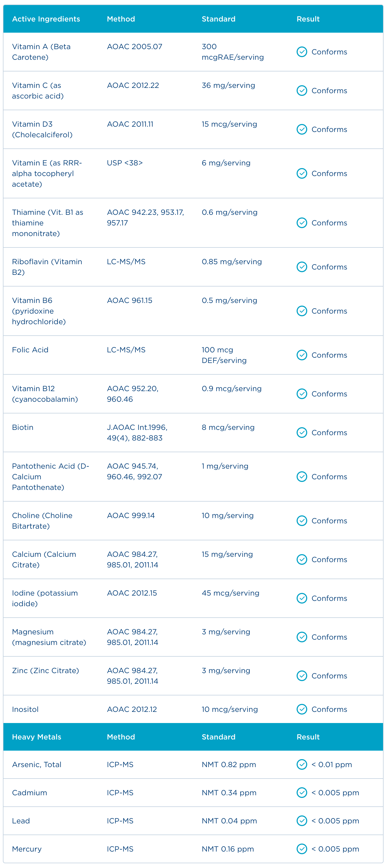
Task: Click the NMT 0.04 ppm standard value
Action: (x=229, y=821)
